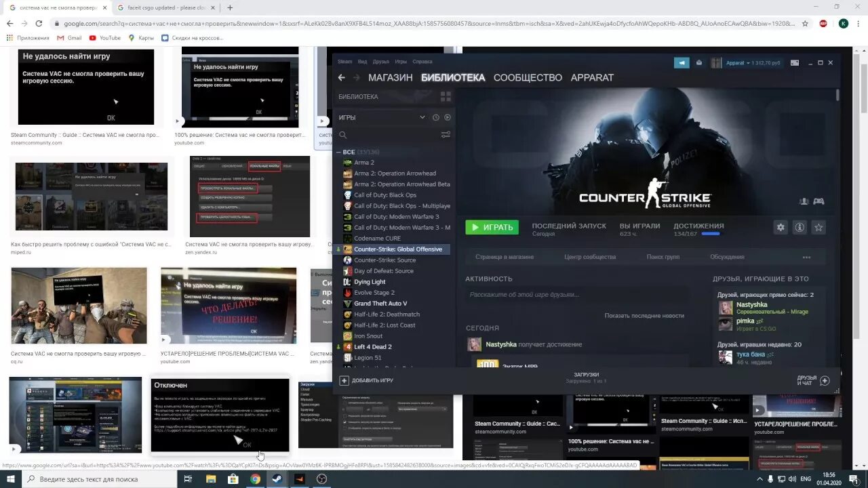868x488 pixels.
Task: Go forward in Steam navigation
Action: click(357, 77)
